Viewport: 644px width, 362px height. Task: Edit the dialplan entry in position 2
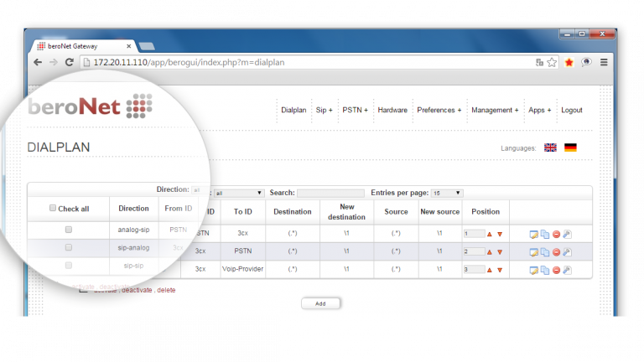533,252
